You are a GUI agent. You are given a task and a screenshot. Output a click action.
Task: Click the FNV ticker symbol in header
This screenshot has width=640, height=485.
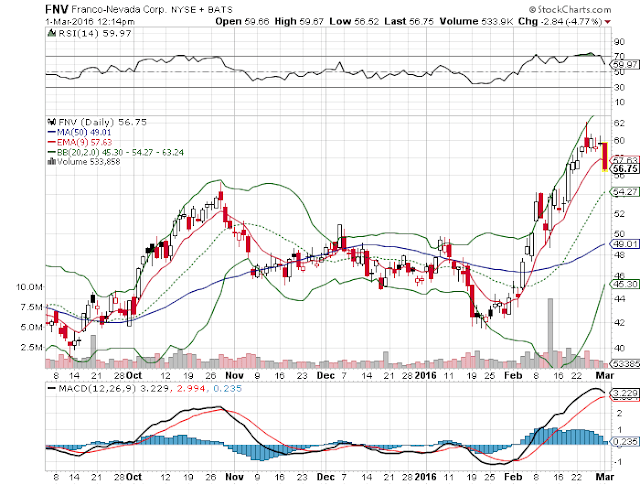point(57,9)
